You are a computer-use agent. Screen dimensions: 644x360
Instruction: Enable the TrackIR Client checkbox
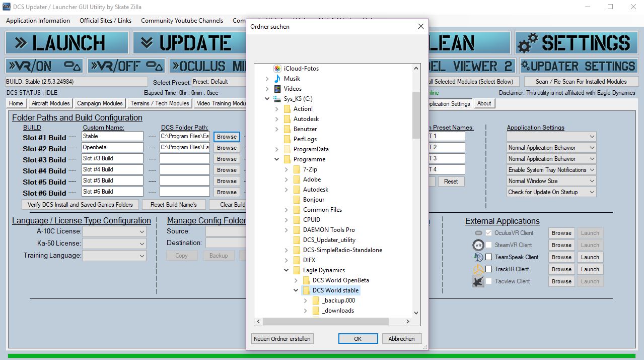pyautogui.click(x=488, y=269)
